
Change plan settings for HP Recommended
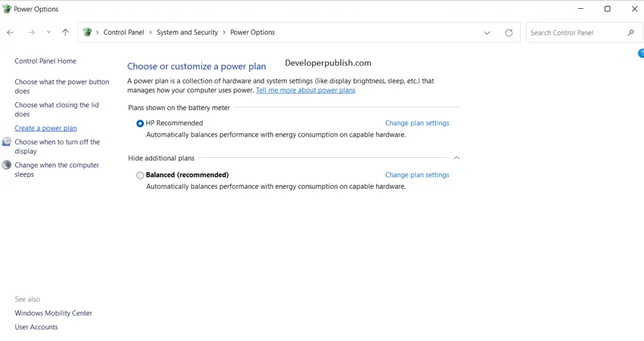(x=418, y=123)
